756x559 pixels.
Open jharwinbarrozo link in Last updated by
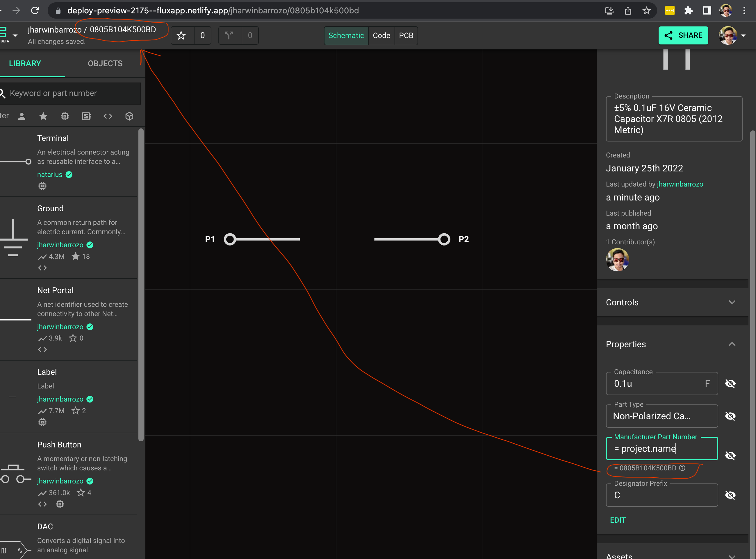[680, 184]
